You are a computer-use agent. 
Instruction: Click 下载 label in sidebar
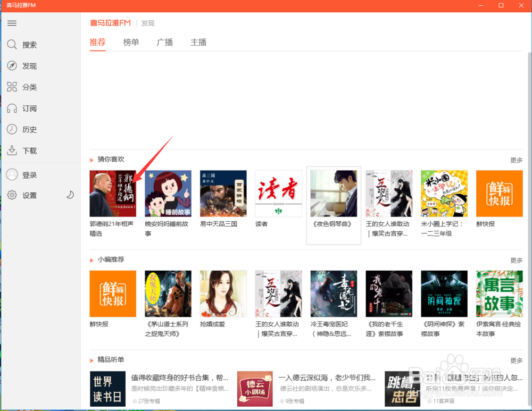[x=29, y=150]
